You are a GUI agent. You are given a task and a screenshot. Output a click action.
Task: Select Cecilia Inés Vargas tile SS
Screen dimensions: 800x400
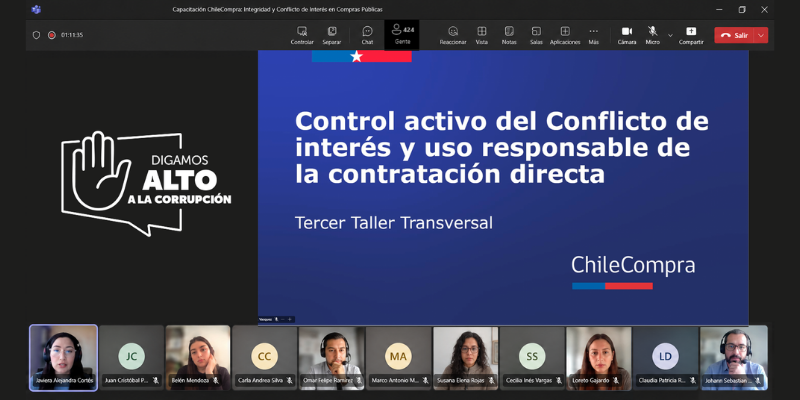(x=532, y=358)
